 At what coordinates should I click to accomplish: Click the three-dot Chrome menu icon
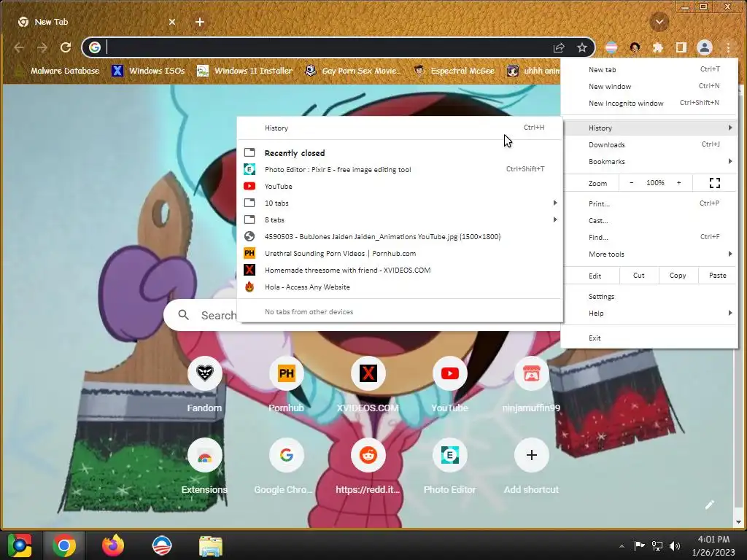pos(729,47)
